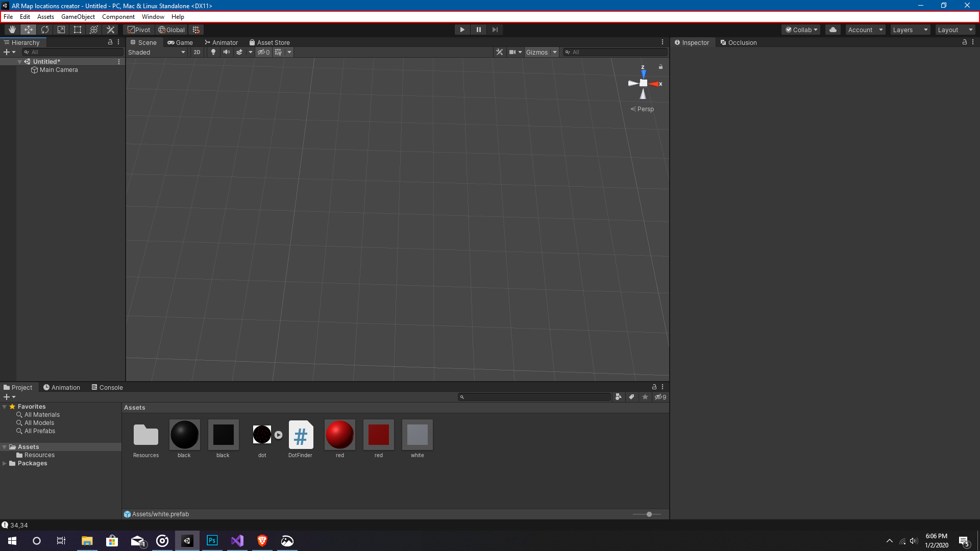Select the Hand tool
The image size is (980, 551).
point(12,30)
